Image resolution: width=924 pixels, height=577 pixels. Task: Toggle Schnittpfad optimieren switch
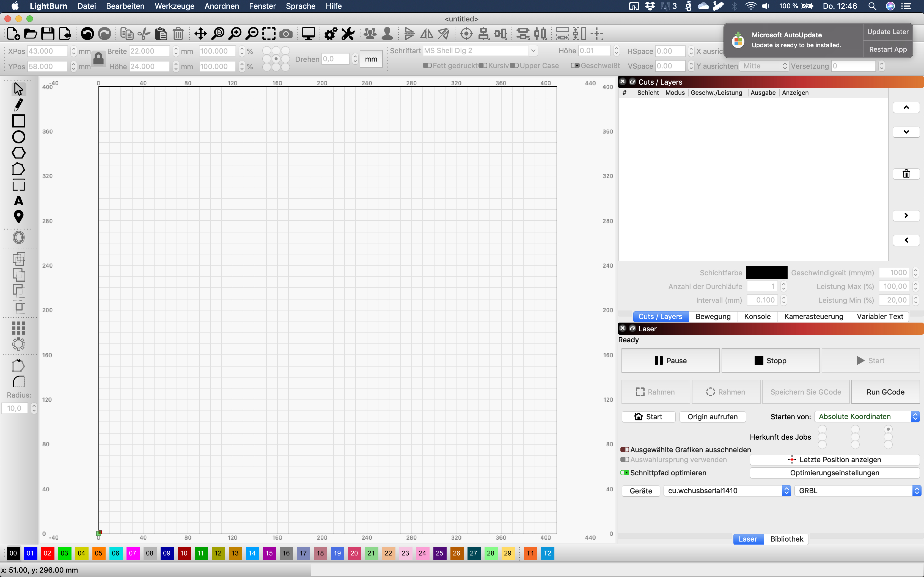pos(625,473)
